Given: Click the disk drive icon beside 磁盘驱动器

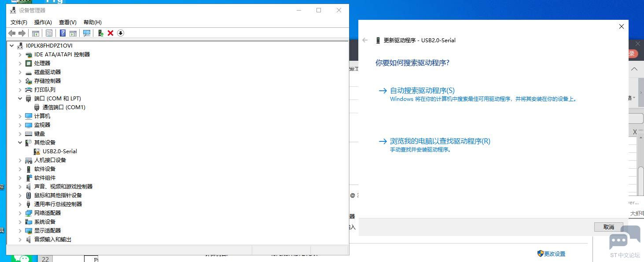Looking at the screenshot, I should 29,72.
